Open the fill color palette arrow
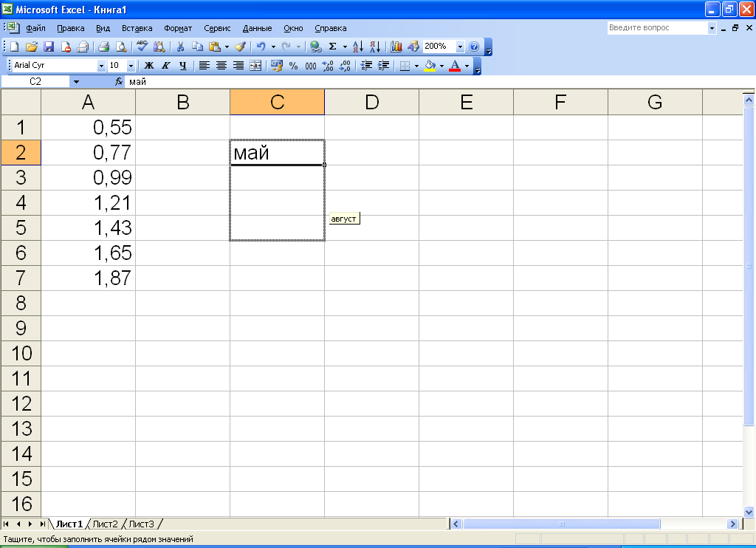This screenshot has height=548, width=756. [x=441, y=66]
